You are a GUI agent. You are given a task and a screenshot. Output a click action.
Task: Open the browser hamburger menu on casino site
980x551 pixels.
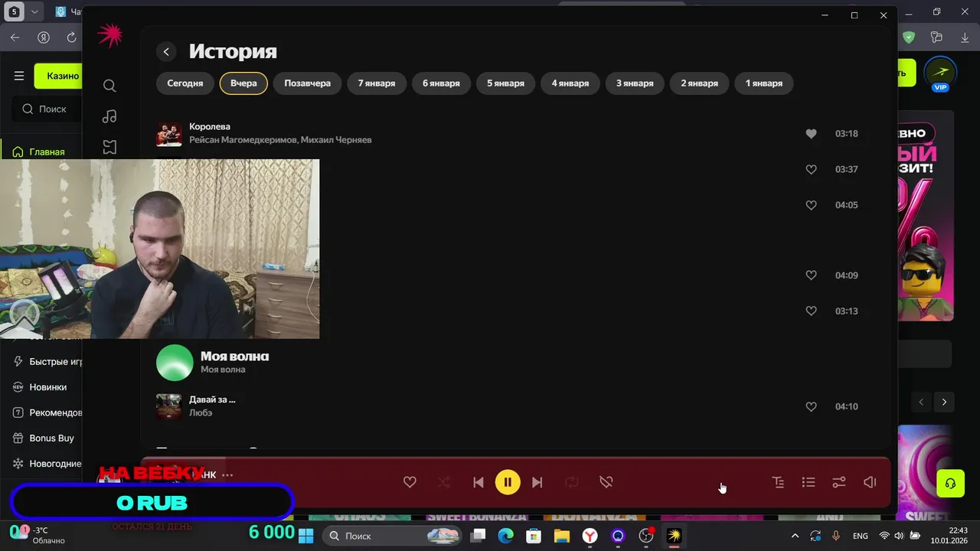pyautogui.click(x=19, y=76)
